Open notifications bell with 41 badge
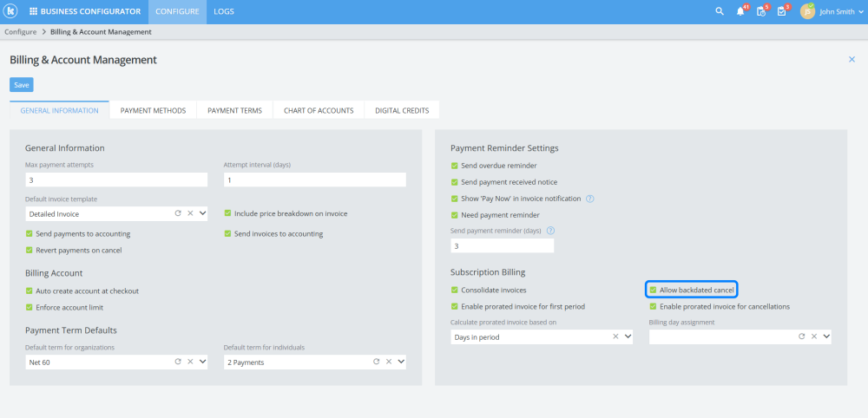Viewport: 868px width, 418px height. [x=740, y=11]
